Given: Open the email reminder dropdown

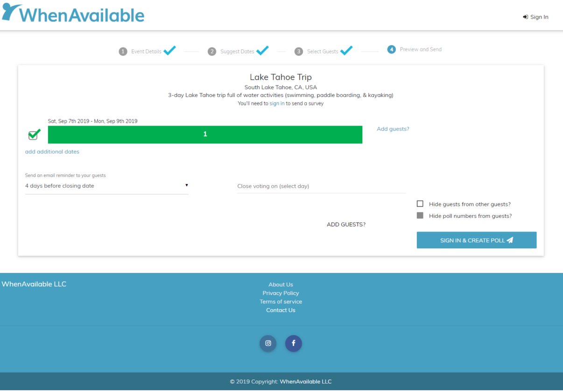Looking at the screenshot, I should (x=107, y=186).
